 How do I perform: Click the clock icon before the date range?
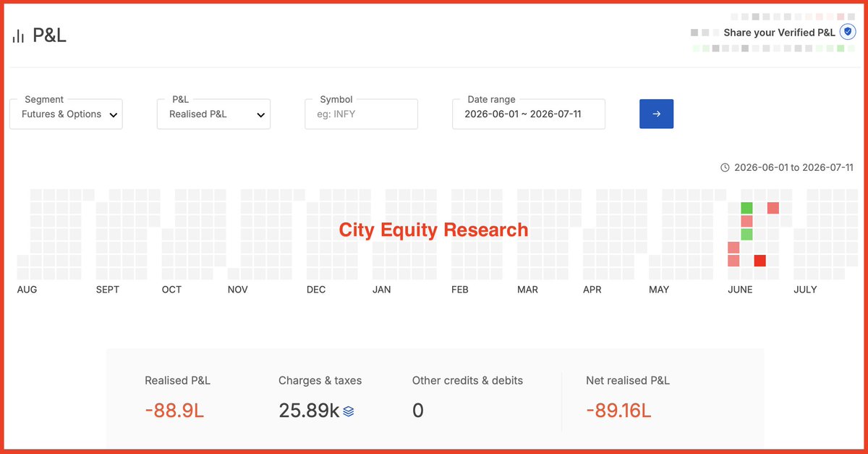tap(725, 168)
